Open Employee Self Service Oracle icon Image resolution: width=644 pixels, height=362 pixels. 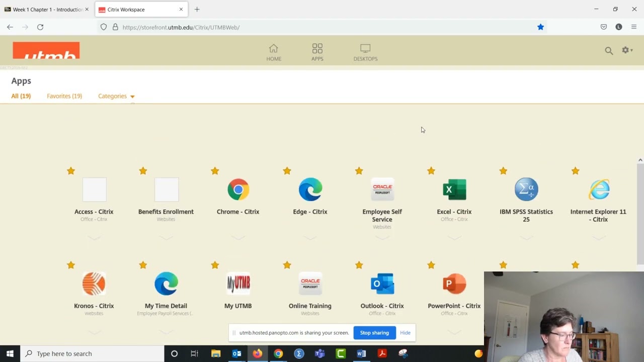pos(382,190)
